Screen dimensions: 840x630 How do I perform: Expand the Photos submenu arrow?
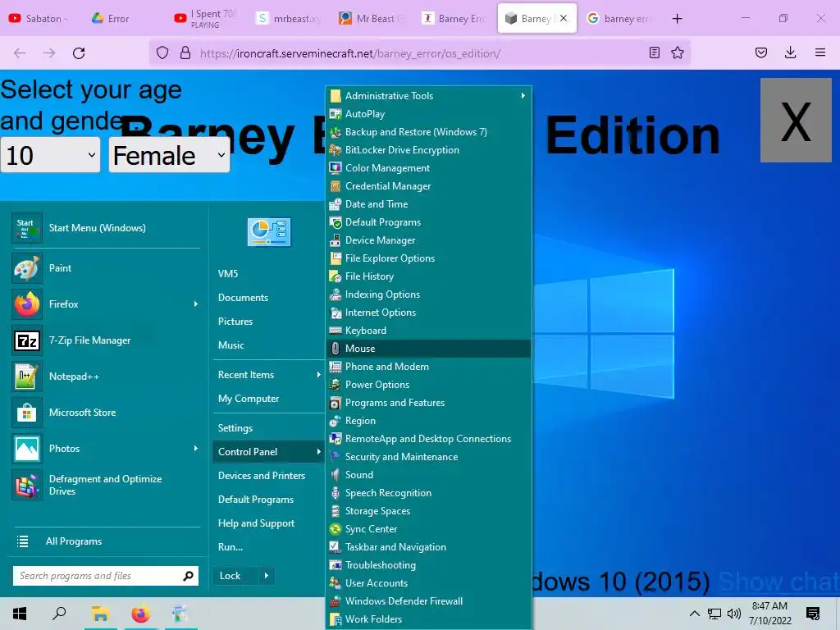tap(195, 449)
